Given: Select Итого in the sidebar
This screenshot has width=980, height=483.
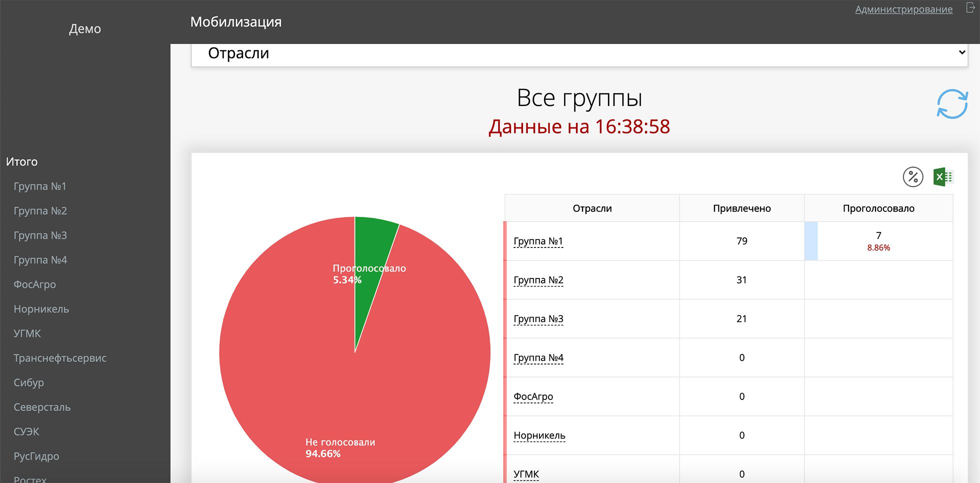Looking at the screenshot, I should tap(21, 161).
